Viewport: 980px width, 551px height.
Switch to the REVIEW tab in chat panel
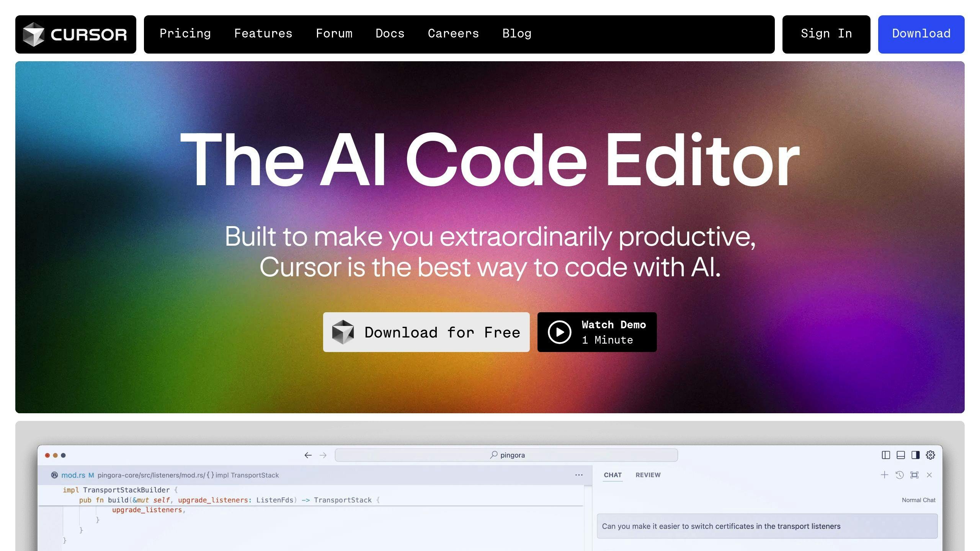(x=647, y=475)
